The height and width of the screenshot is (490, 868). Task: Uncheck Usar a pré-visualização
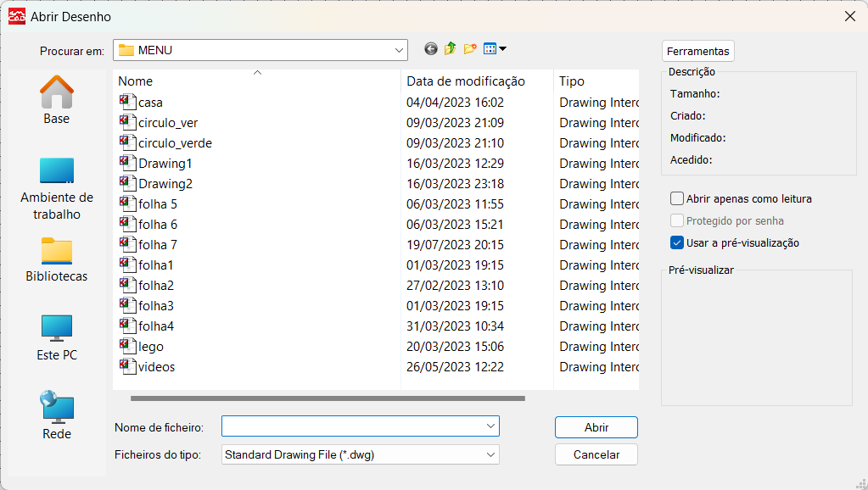click(x=676, y=242)
